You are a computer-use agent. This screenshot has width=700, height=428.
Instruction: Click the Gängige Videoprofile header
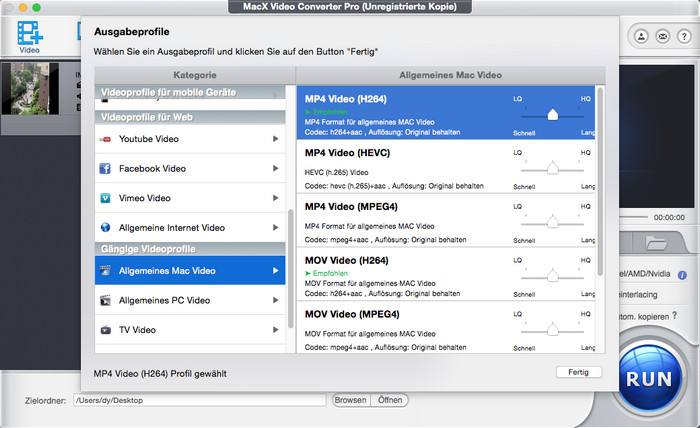(190, 249)
